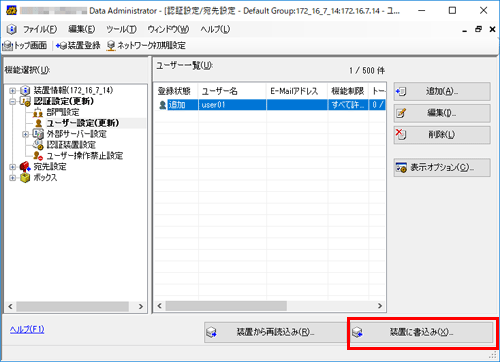The height and width of the screenshot is (362, 500).
Task: Click the 認証設定 tree icon
Action: click(25, 101)
